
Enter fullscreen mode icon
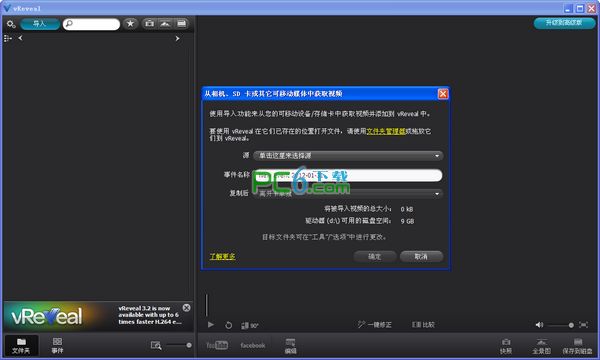[584, 325]
